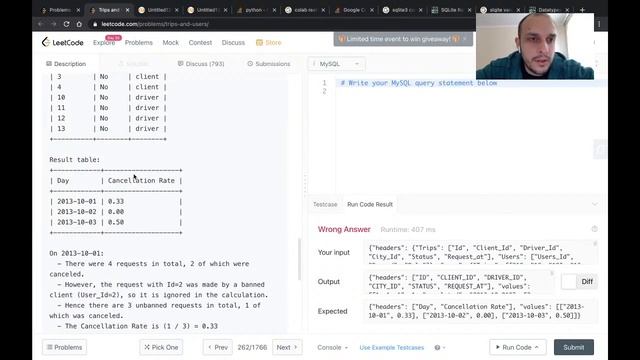Collapse the result panel chevron
The image size is (640, 360).
pos(594,204)
